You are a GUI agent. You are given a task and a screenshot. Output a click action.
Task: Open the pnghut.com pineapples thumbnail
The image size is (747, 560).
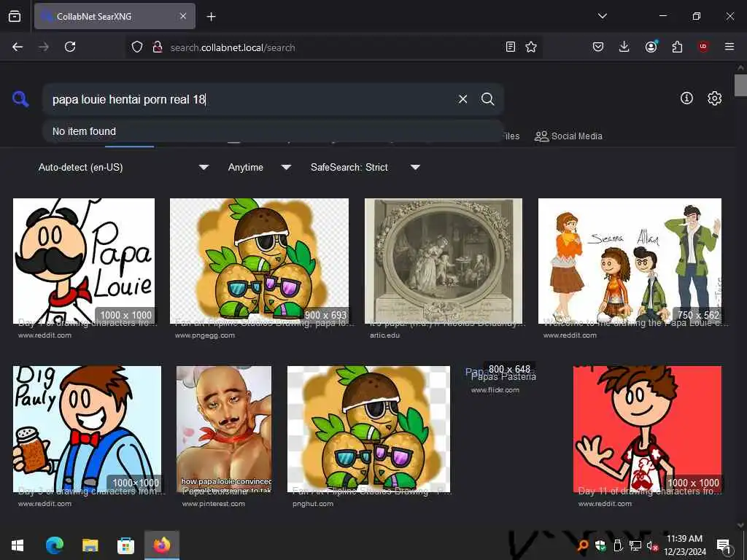coord(368,429)
